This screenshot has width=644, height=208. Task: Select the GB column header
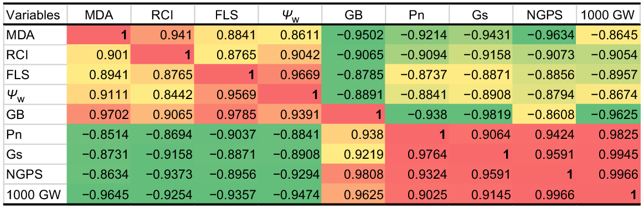354,15
